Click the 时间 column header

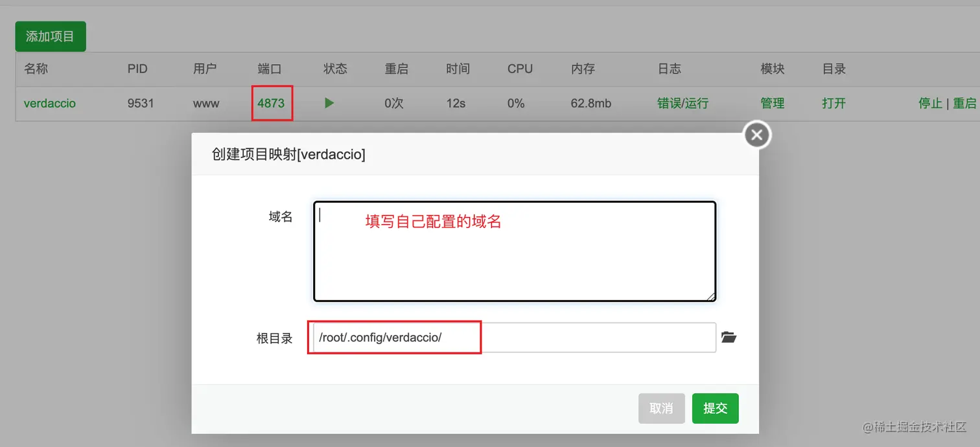[458, 69]
